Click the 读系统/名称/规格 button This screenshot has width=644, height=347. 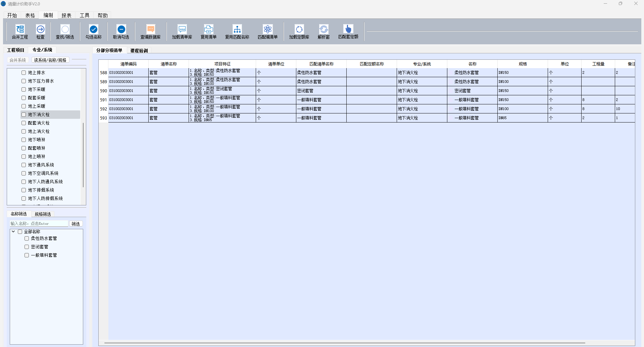click(50, 60)
